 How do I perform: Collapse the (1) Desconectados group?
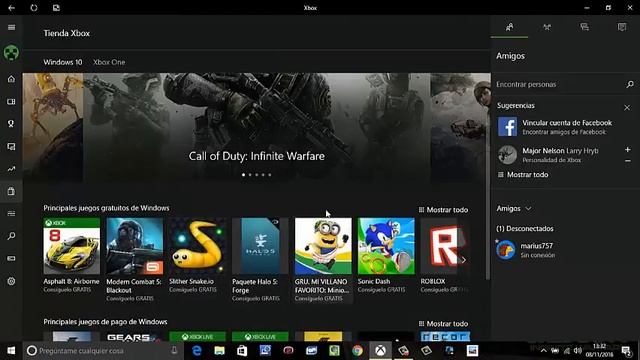click(525, 229)
